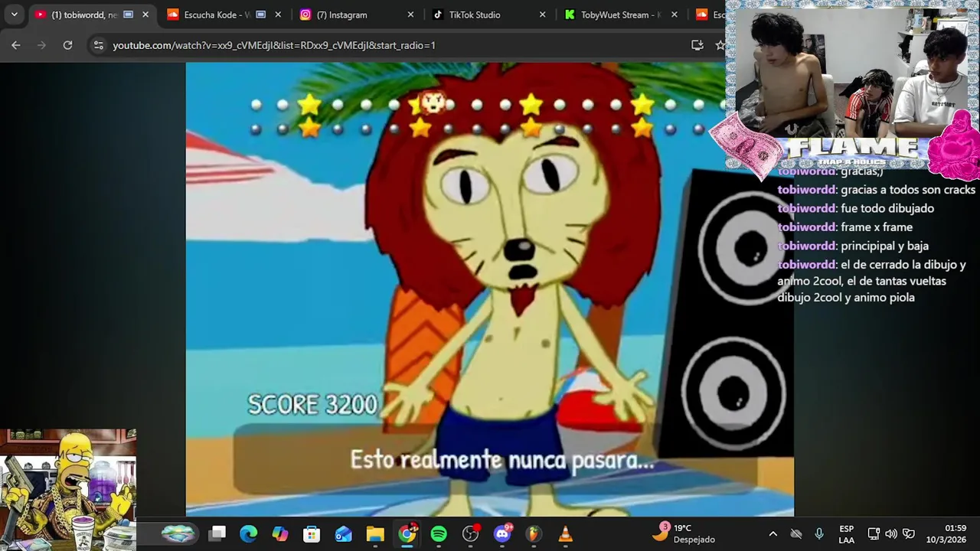Open Outlook from the taskbar
The width and height of the screenshot is (980, 551).
343,533
